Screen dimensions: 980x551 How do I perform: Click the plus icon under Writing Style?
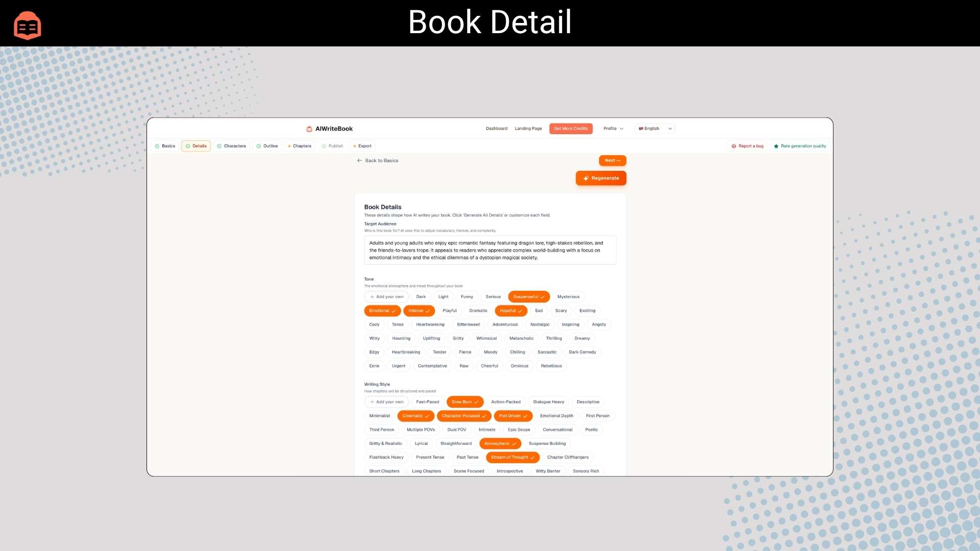pyautogui.click(x=372, y=402)
